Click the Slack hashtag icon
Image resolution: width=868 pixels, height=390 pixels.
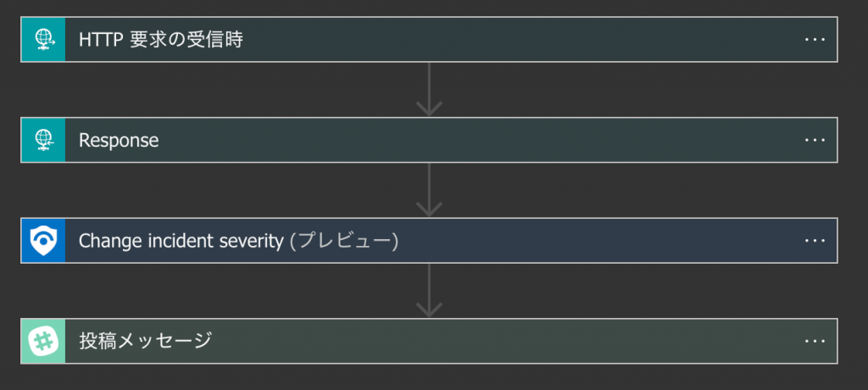click(44, 341)
